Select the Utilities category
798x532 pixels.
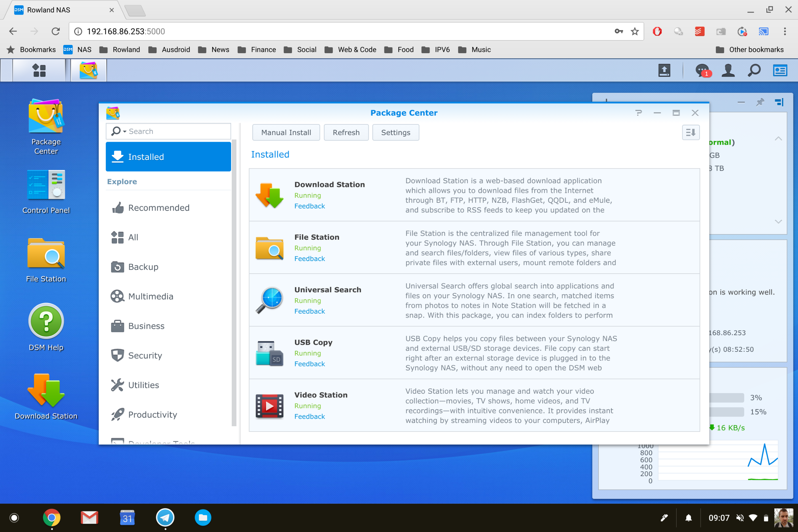tap(168, 385)
